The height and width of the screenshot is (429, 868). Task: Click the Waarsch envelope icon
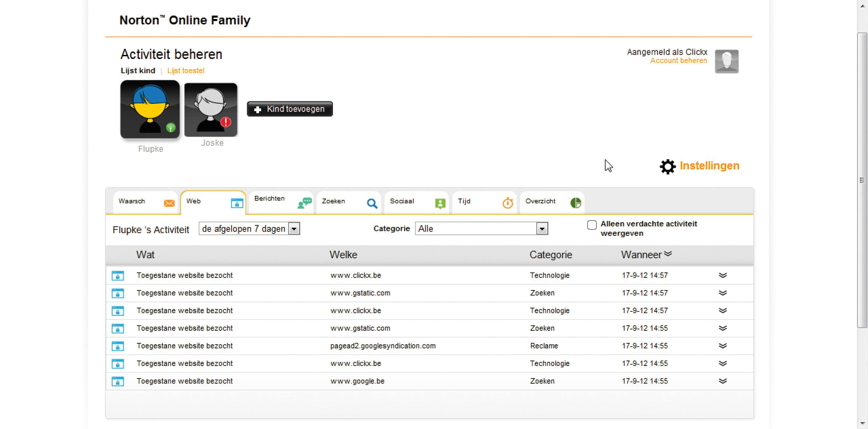(x=169, y=203)
